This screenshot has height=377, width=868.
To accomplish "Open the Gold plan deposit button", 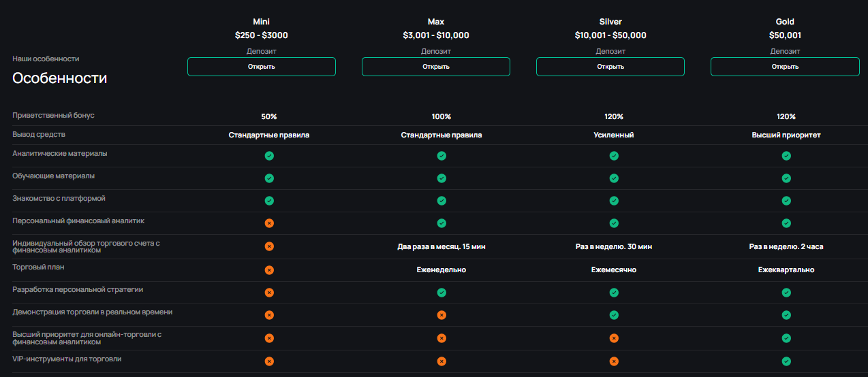I will [x=785, y=67].
